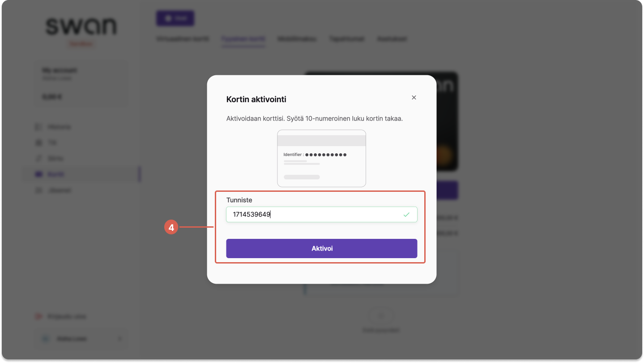Click the Aktivoi button
Image resolution: width=644 pixels, height=363 pixels.
tap(321, 248)
